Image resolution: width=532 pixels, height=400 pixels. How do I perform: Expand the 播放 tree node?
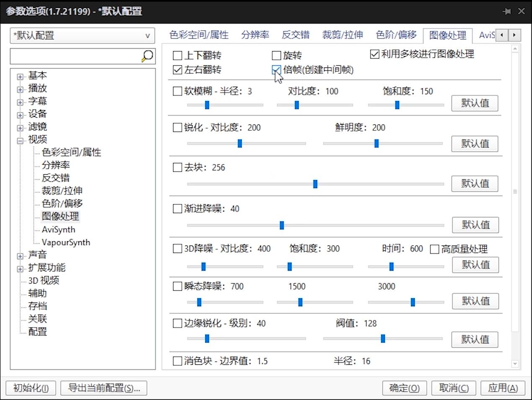(x=20, y=88)
